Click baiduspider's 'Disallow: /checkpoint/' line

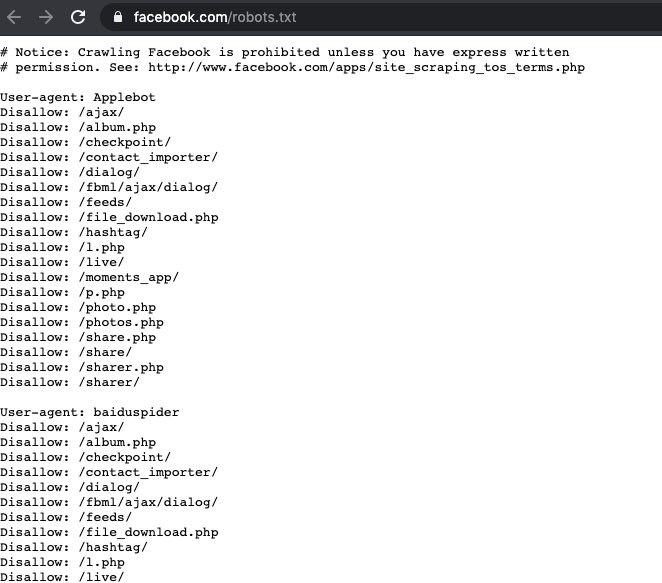click(x=86, y=457)
